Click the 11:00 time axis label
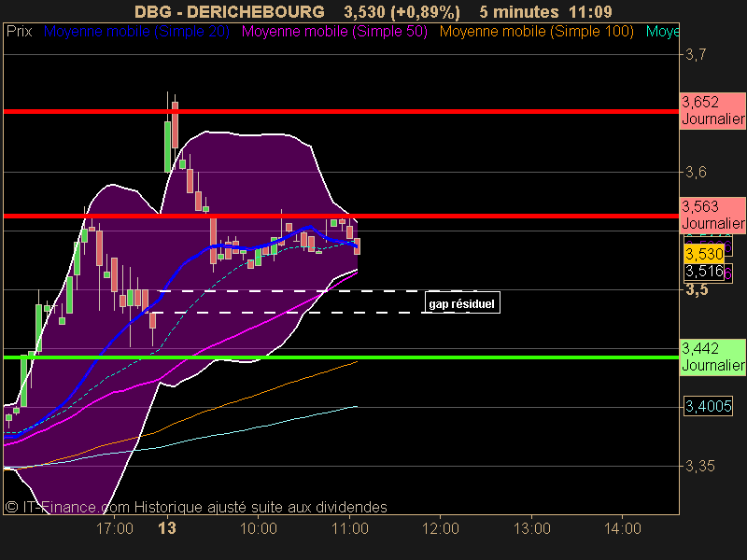Screen dimensions: 747x560 point(349,528)
